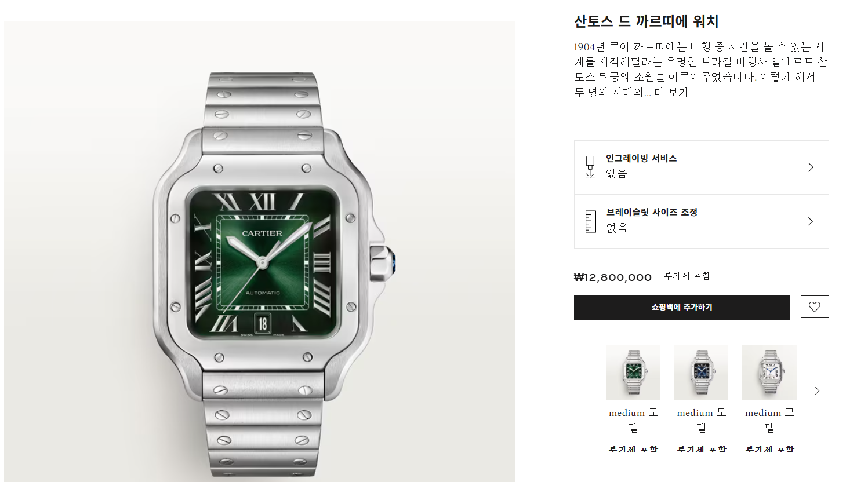868x482 pixels.
Task: Click 더 보기 to read more
Action: pos(671,92)
